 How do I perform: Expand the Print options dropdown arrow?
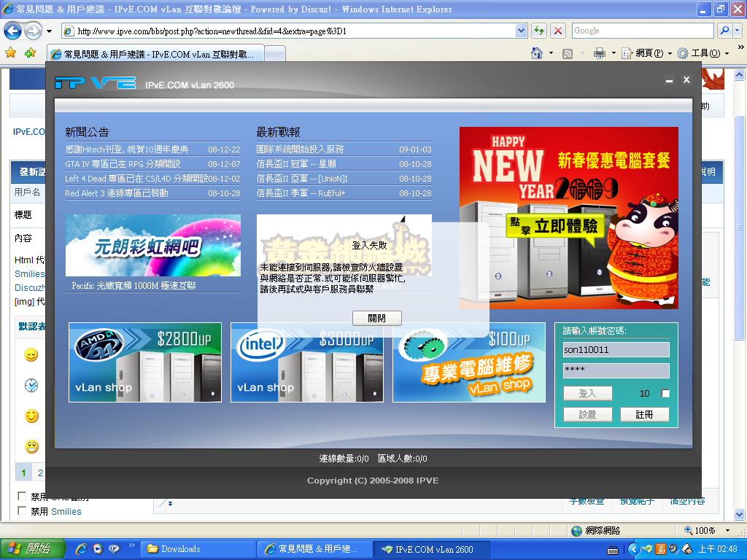(x=614, y=53)
